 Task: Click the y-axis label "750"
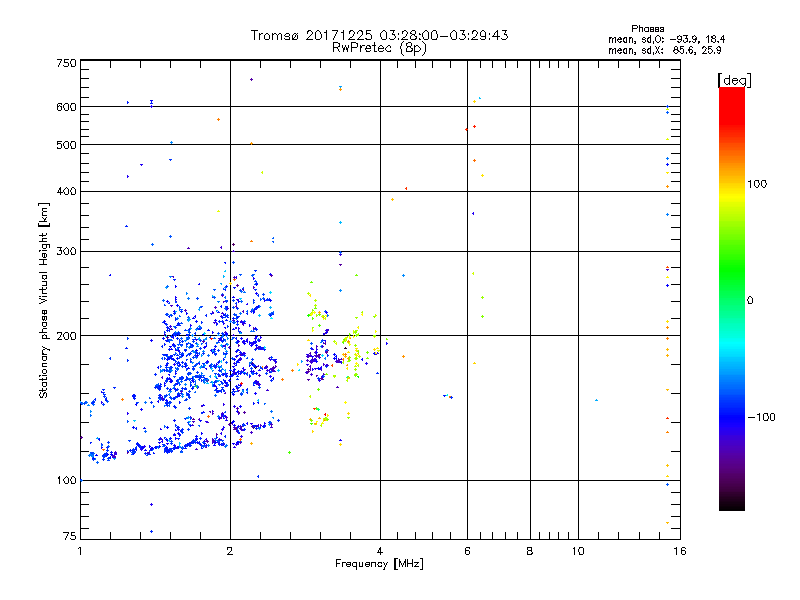(66, 63)
